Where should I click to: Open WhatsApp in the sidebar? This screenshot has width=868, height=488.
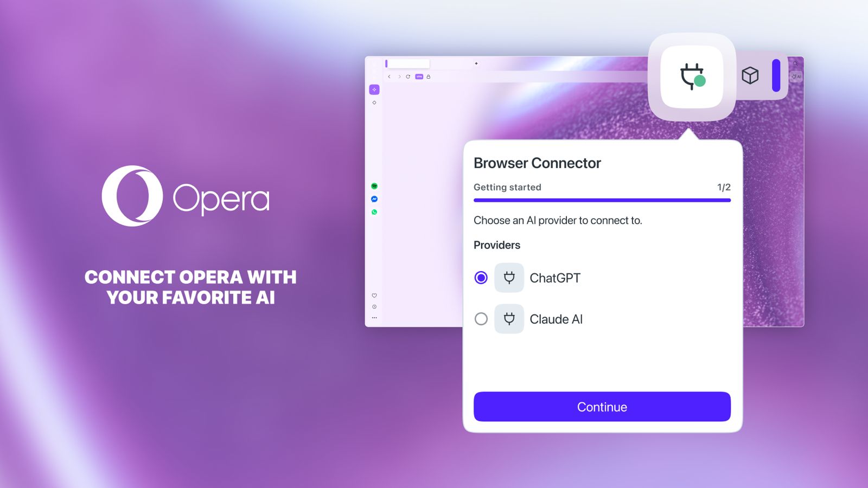pyautogui.click(x=374, y=212)
